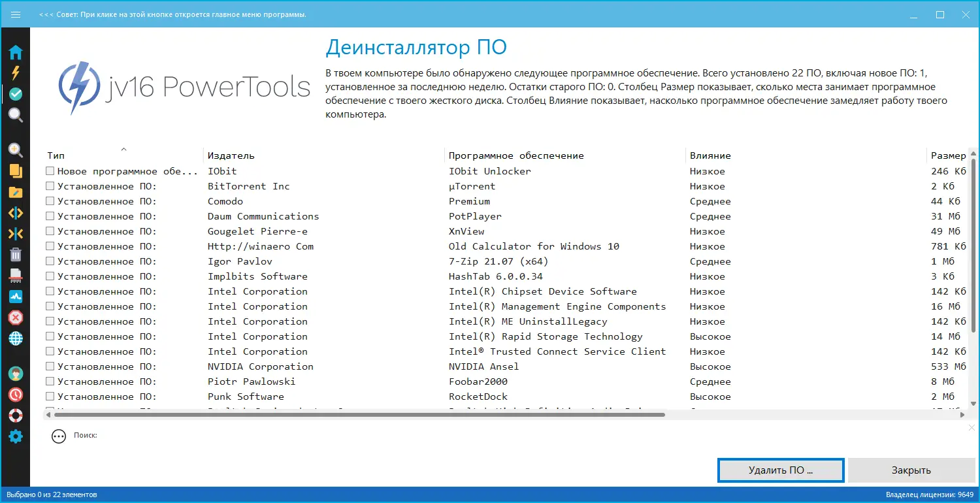Sort by the Размер column header
Image resolution: width=980 pixels, height=503 pixels.
point(948,155)
